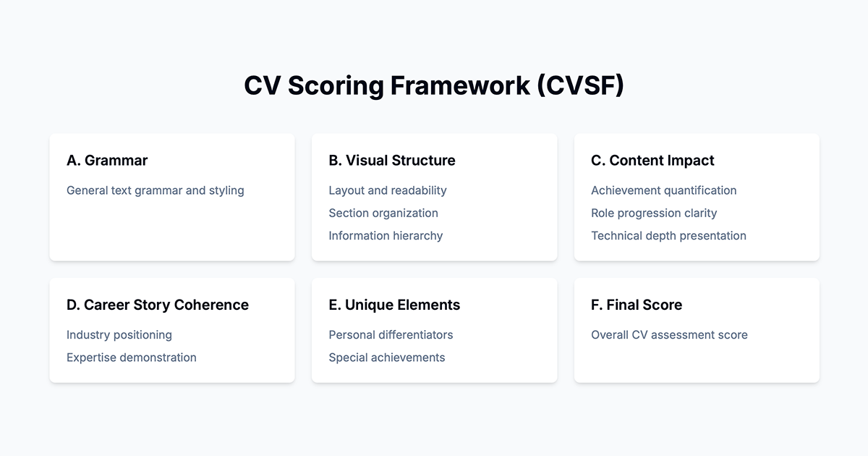Screen dimensions: 868x456
Task: Select the Industry positioning item
Action: tap(119, 334)
